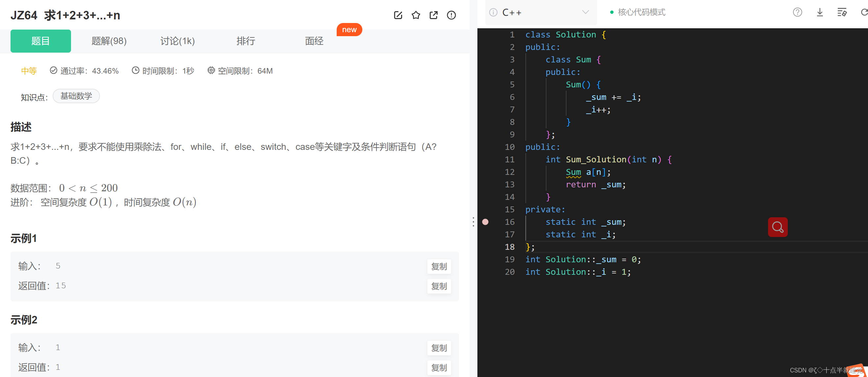Screen dimensions: 868x377
Task: Click the edit note icon beside the title
Action: (398, 15)
